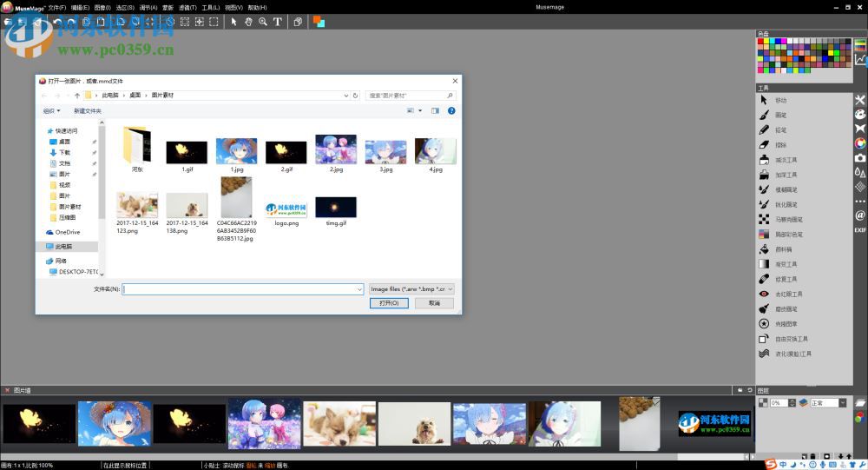The width and height of the screenshot is (868, 470).
Task: Click the 打开(O) button
Action: 388,303
